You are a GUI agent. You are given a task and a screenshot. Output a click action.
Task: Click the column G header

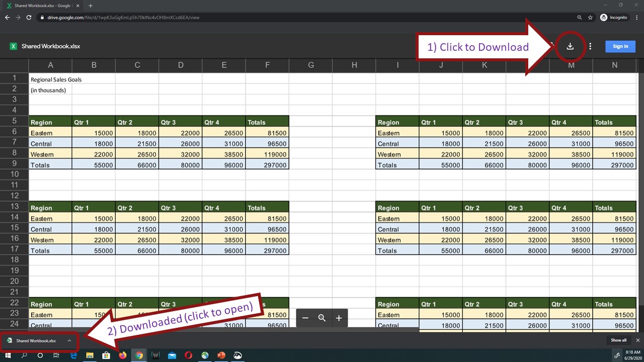tap(311, 65)
